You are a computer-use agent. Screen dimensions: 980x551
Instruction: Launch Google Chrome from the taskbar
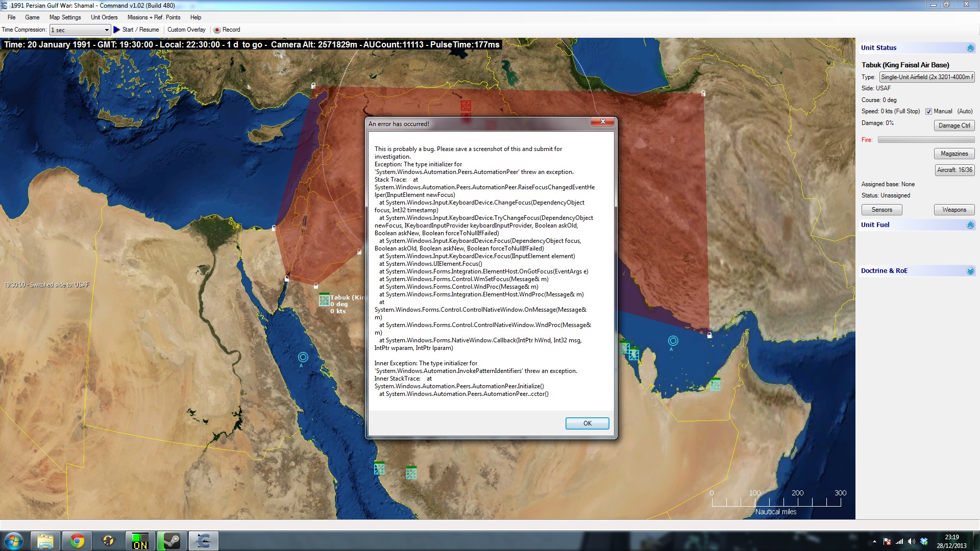pyautogui.click(x=77, y=541)
